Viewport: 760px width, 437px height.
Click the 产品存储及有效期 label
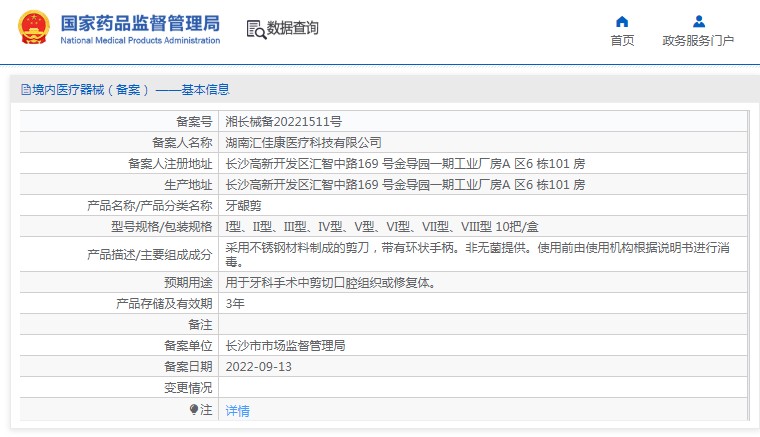pos(164,304)
